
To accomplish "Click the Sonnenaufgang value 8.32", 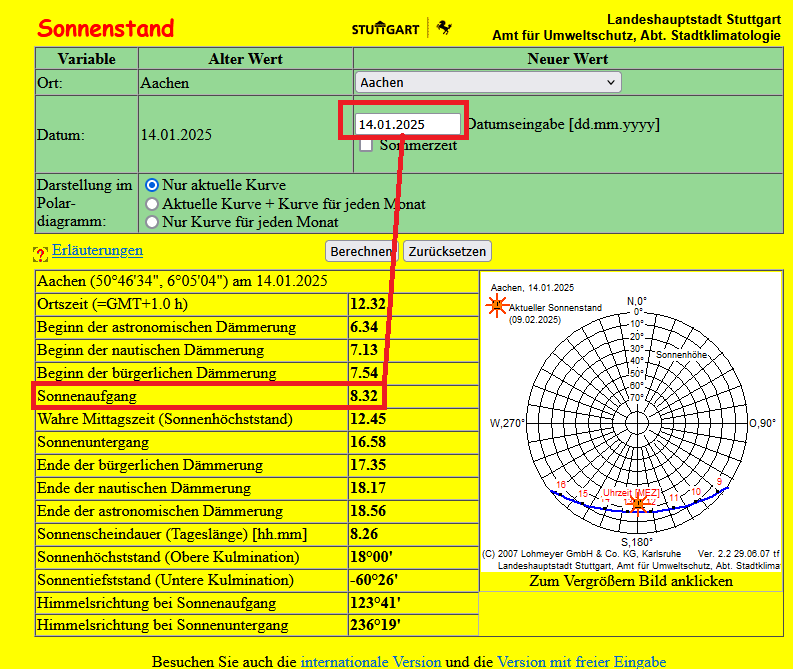I will (x=362, y=397).
